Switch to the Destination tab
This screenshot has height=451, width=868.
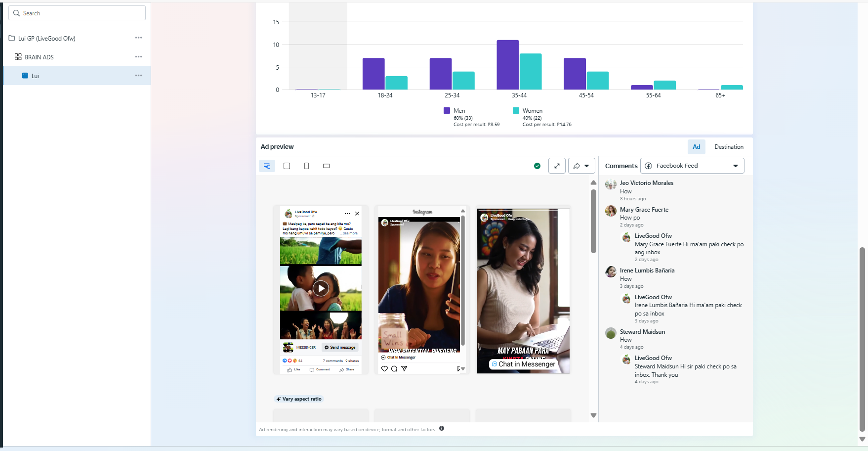[729, 147]
